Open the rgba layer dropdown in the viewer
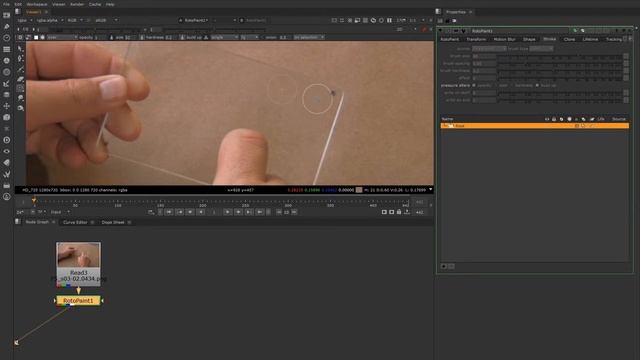Image resolution: width=640 pixels, height=360 pixels. 25,20
